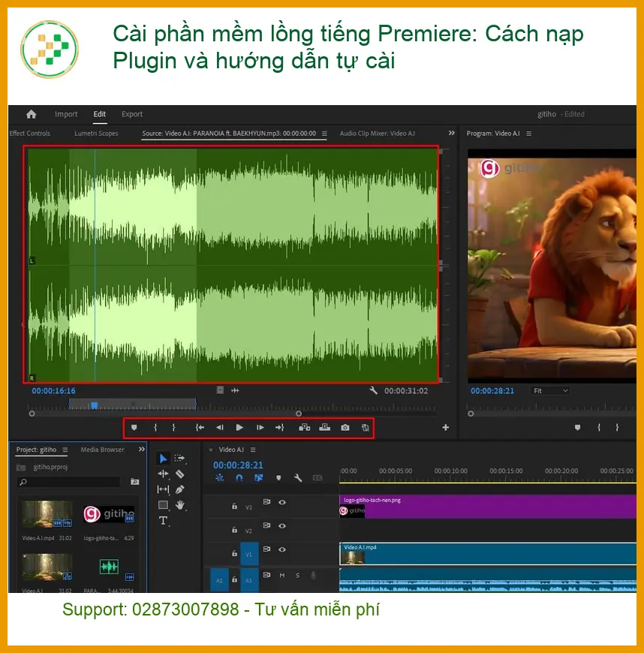Screen dimensions: 644x653
Task: Expand overflow tabs in the Project panel
Action: pos(142,450)
